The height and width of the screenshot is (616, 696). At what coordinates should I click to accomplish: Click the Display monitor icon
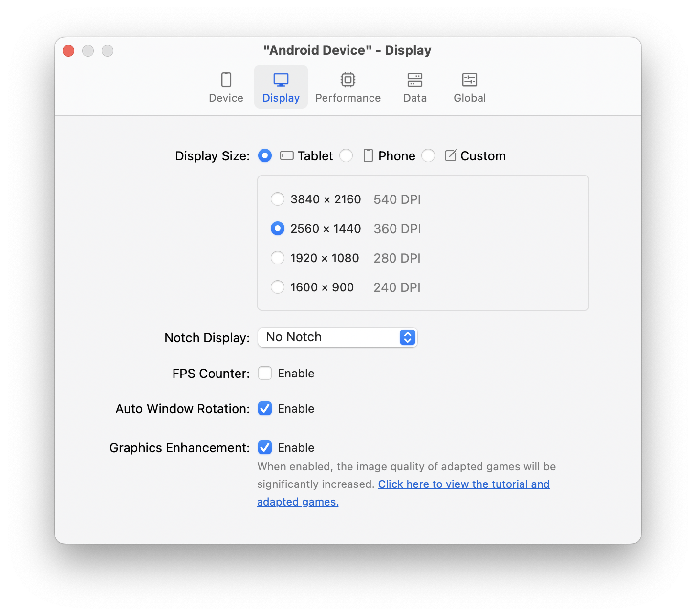tap(281, 80)
